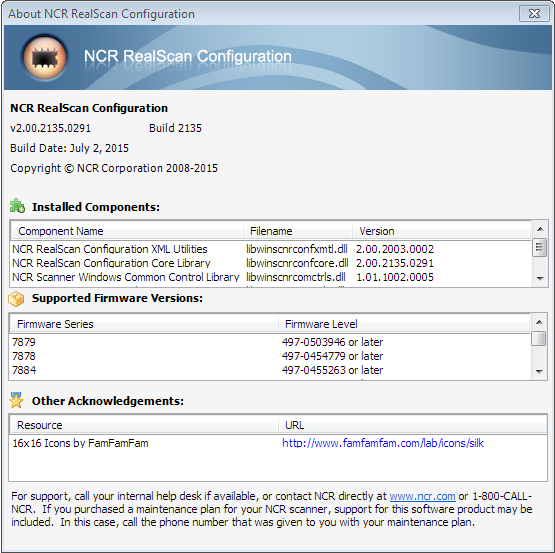Click the Installed Components: heading
The image size is (555, 553).
point(96,207)
